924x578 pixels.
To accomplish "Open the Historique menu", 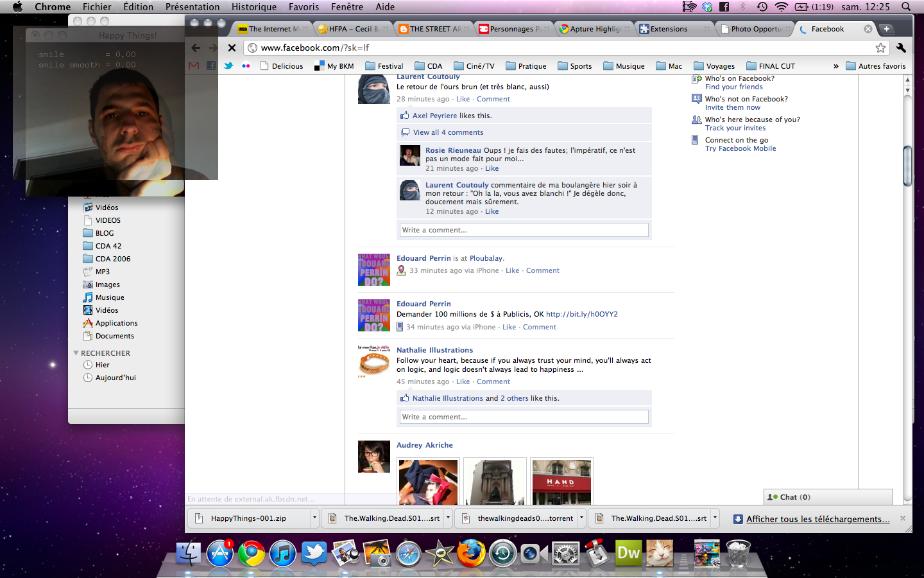I will tap(253, 7).
